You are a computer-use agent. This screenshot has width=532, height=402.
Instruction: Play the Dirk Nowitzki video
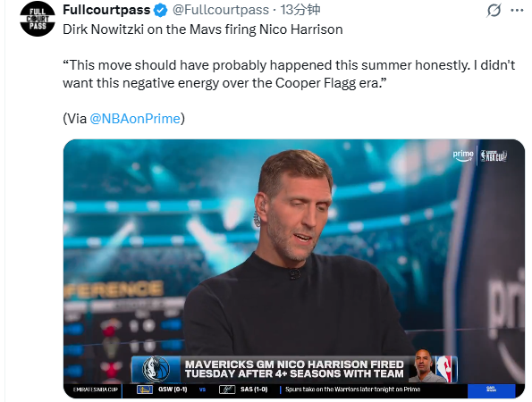coord(294,269)
